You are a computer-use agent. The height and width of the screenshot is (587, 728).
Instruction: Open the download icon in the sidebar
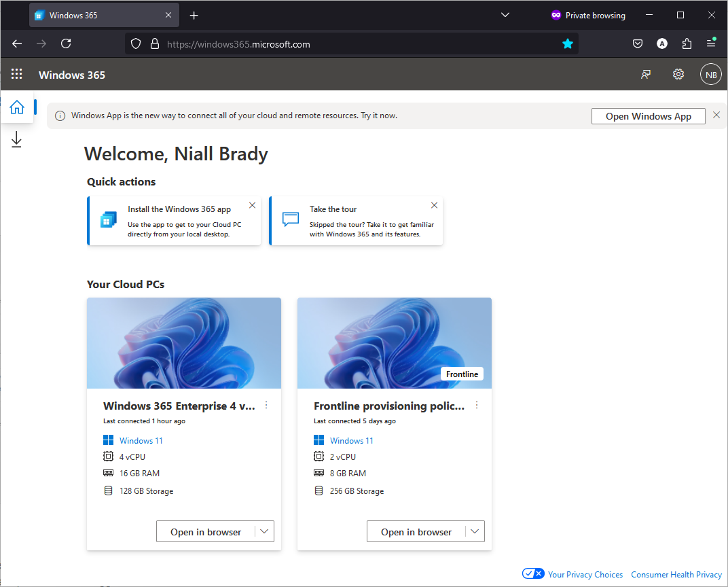pos(16,139)
